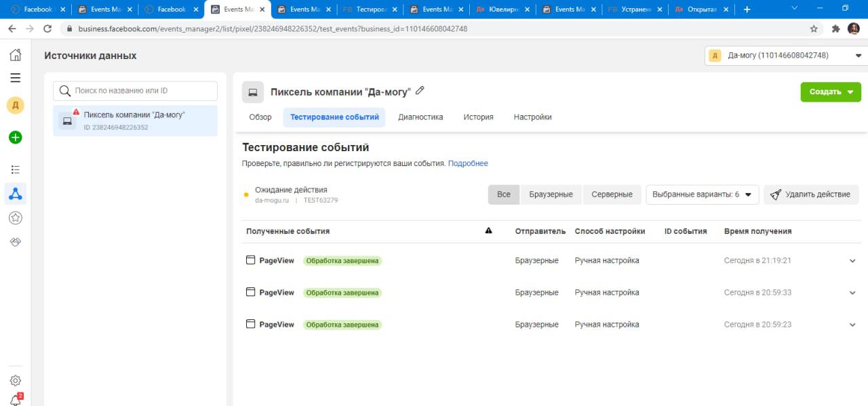Click the TEST63279 test code

(x=321, y=201)
